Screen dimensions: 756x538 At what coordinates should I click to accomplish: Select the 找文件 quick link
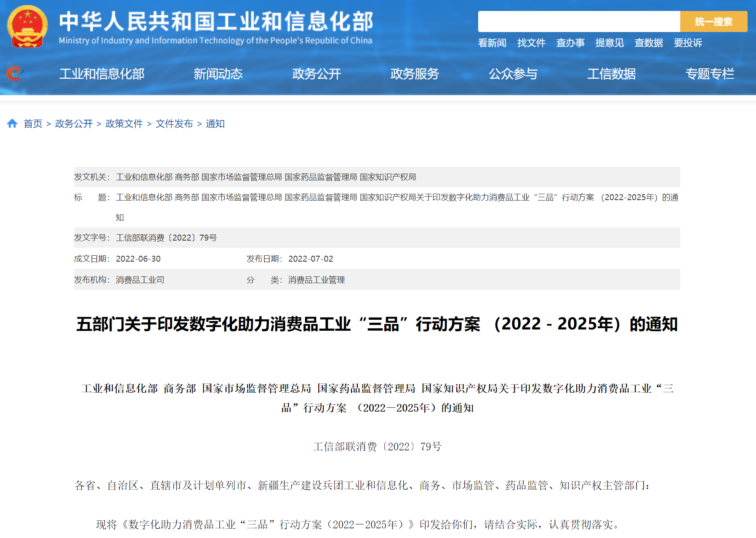pos(531,43)
